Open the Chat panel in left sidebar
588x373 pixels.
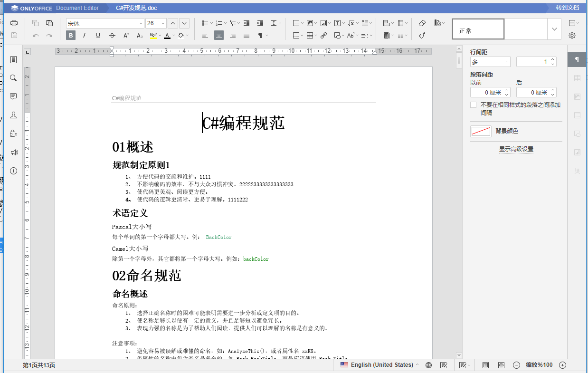[x=13, y=115]
